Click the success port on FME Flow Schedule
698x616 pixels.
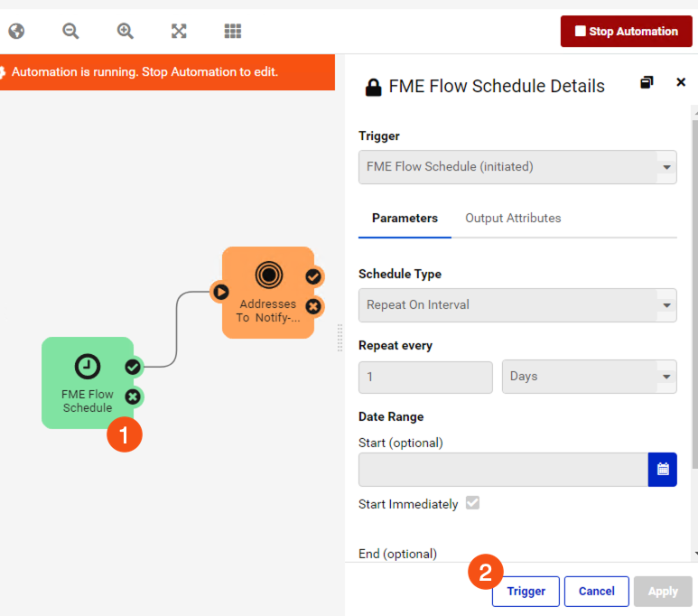click(133, 367)
